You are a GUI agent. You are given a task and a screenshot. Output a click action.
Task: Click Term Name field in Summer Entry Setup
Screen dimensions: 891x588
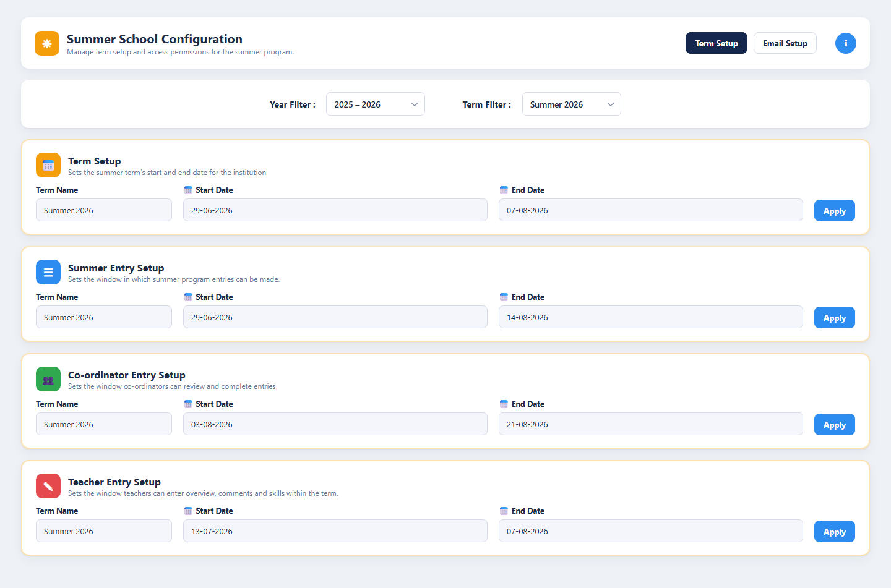(104, 317)
